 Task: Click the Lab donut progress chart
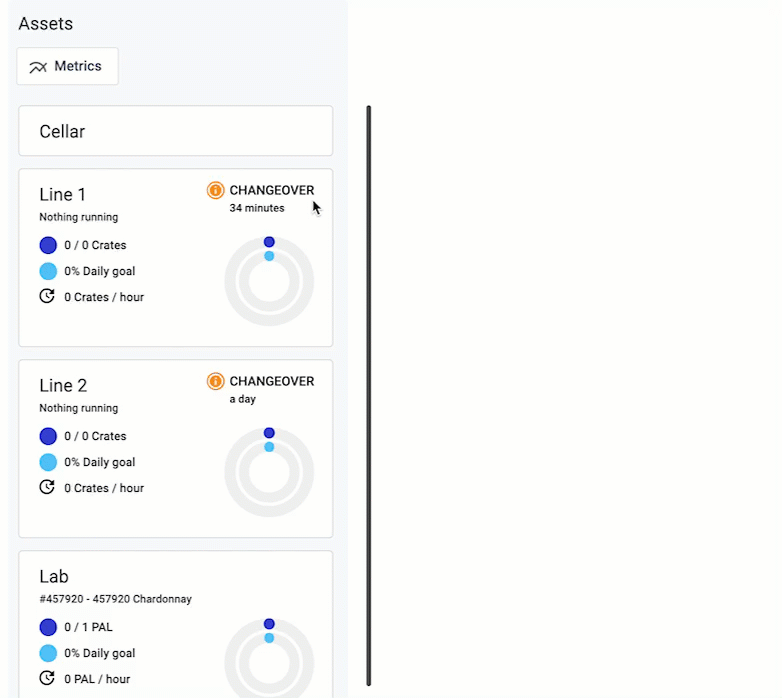pyautogui.click(x=269, y=660)
